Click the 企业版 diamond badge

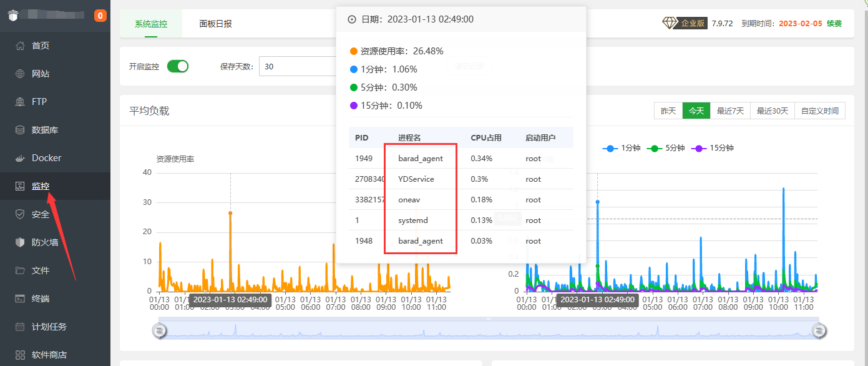tap(684, 24)
